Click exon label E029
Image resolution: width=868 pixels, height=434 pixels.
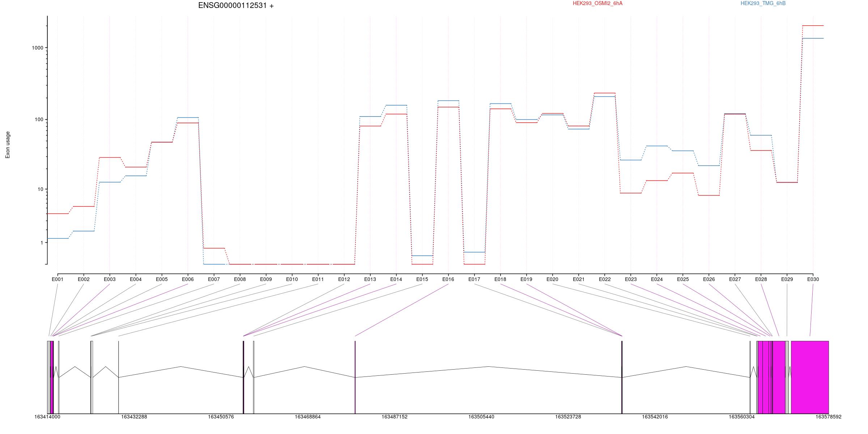(x=787, y=279)
